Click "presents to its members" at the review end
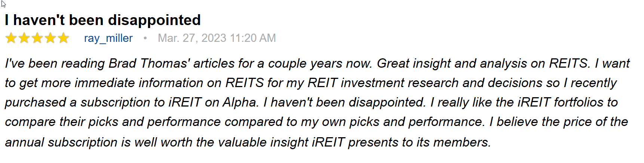Screen dimensions: 644x163 [x=419, y=142]
